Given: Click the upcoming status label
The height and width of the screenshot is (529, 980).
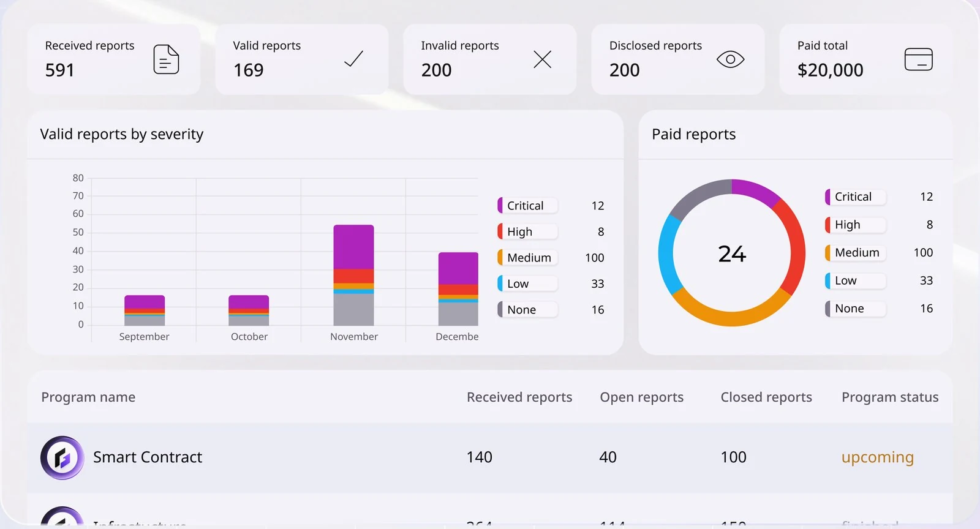Looking at the screenshot, I should coord(877,458).
